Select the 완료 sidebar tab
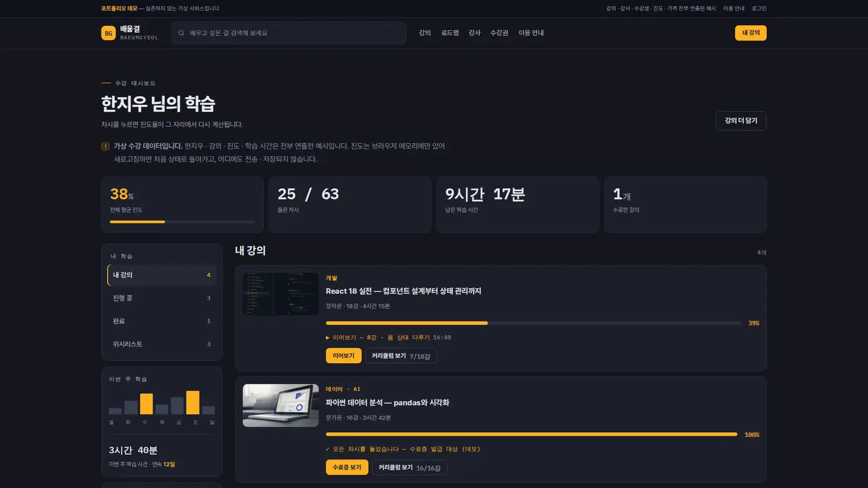This screenshot has width=868, height=488. pyautogui.click(x=162, y=321)
